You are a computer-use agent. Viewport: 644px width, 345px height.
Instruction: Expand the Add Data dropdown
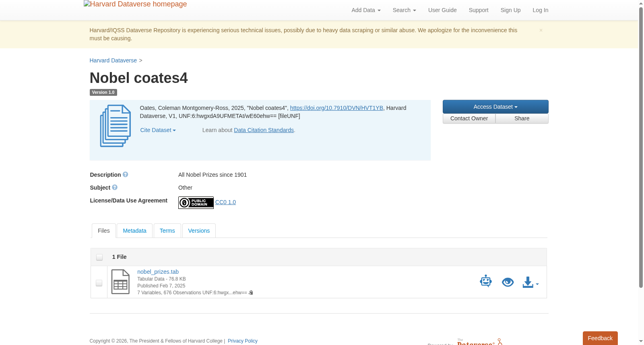366,10
